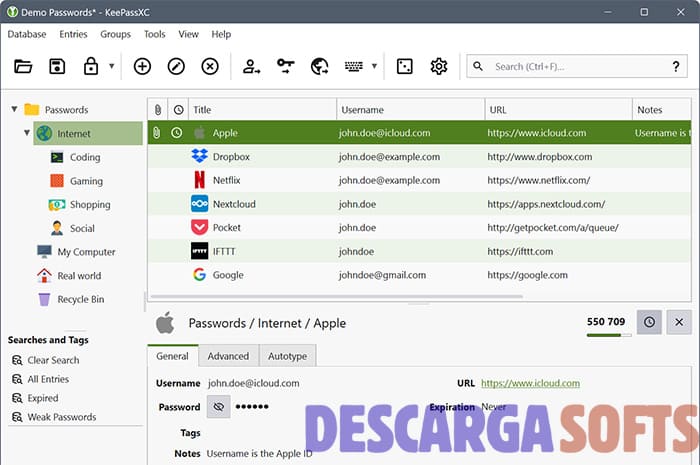The image size is (700, 465).
Task: Select the Coding group
Action: [x=85, y=158]
